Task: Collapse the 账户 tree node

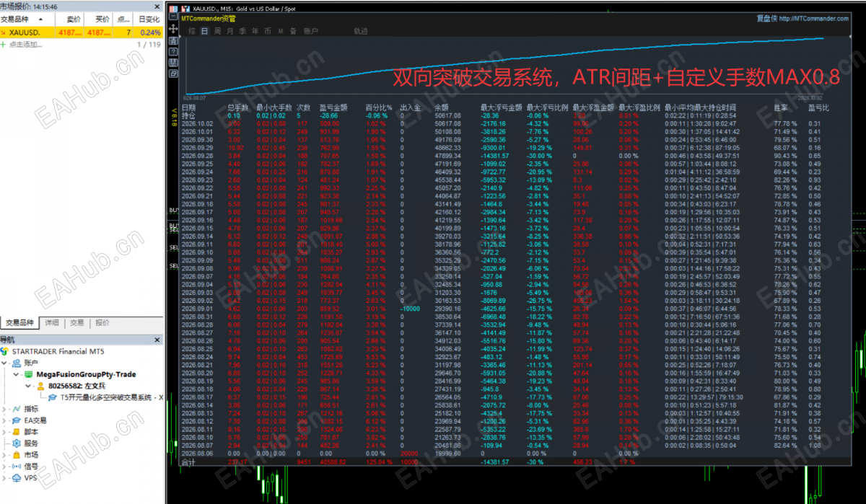Action: [4, 363]
